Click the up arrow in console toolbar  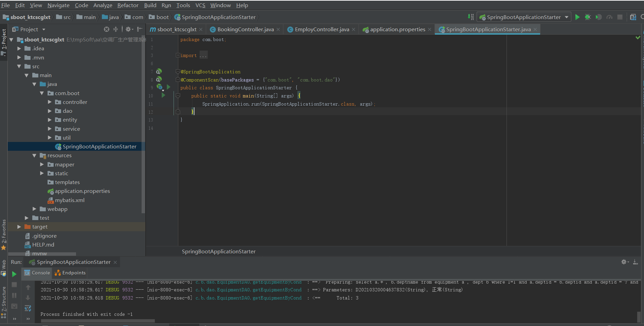[x=28, y=287]
